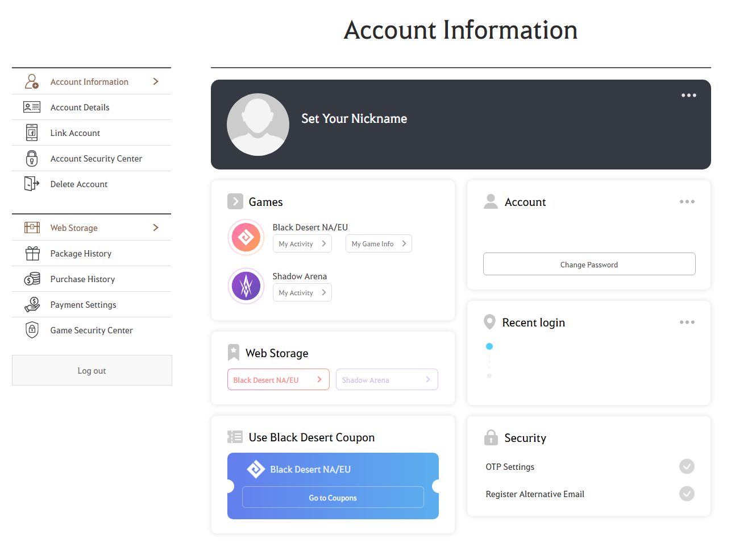Image resolution: width=756 pixels, height=542 pixels.
Task: Click the Games section arrow icon
Action: (235, 202)
